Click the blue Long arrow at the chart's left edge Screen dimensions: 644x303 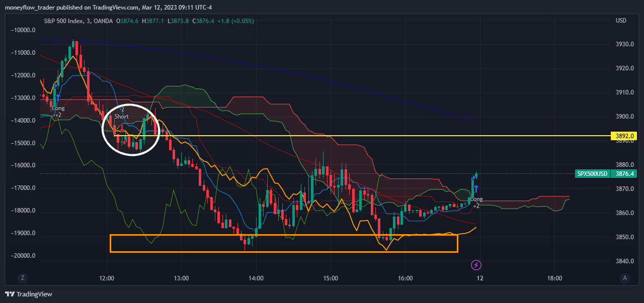click(58, 98)
